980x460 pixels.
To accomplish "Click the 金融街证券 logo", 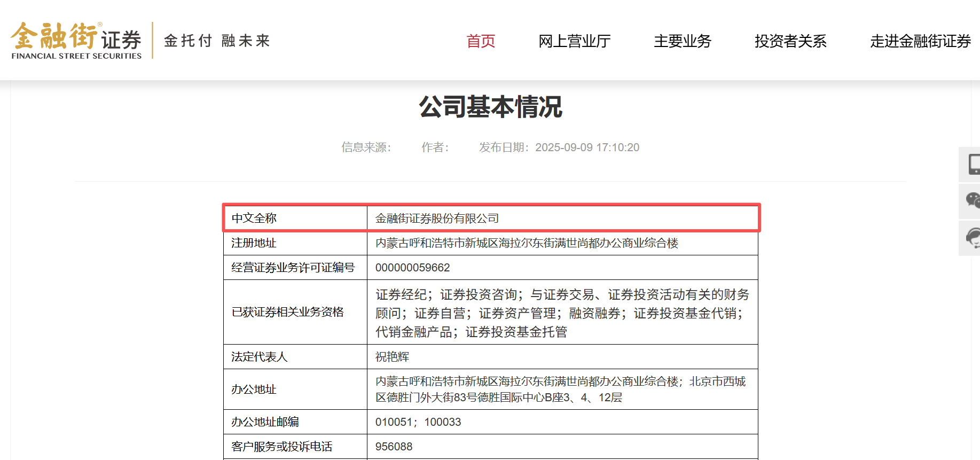I will [76, 41].
